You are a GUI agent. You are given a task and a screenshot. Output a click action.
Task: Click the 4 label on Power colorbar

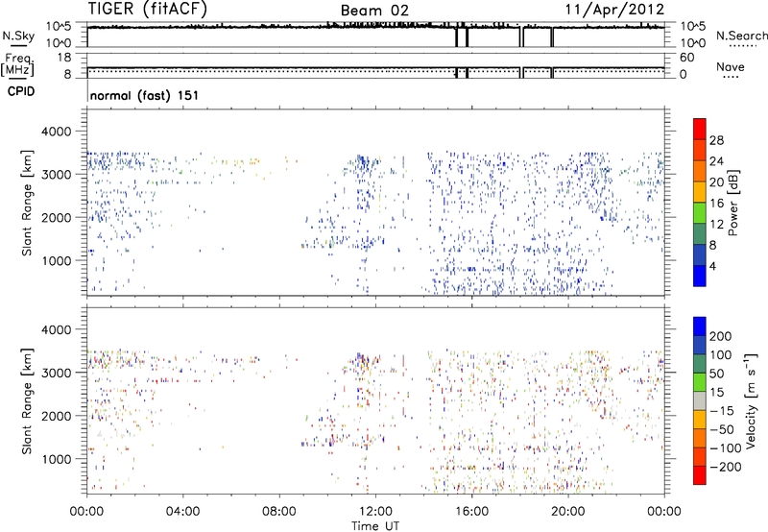tap(712, 266)
